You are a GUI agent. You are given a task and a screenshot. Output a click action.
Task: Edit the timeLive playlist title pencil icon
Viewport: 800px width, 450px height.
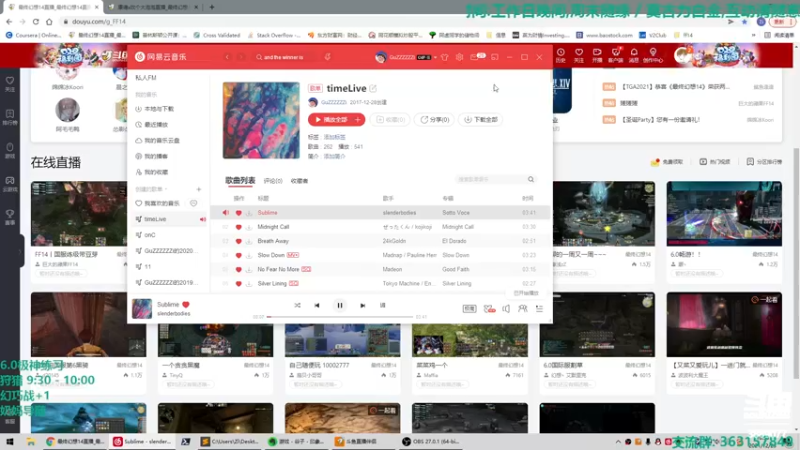pos(373,88)
